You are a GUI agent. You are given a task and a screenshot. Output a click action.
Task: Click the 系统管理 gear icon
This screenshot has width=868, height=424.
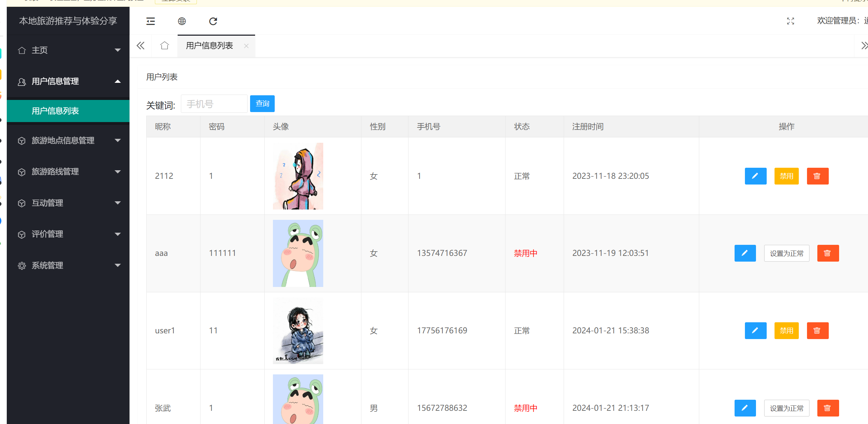click(22, 266)
